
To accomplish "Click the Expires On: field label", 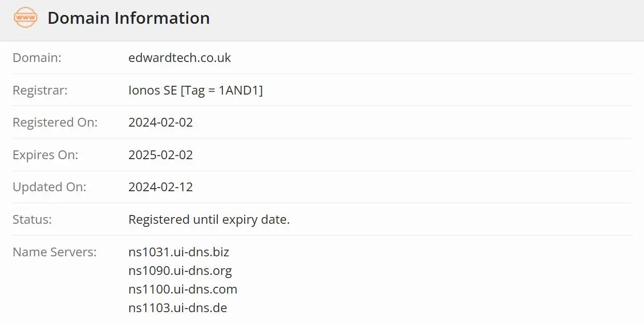I will click(x=45, y=155).
